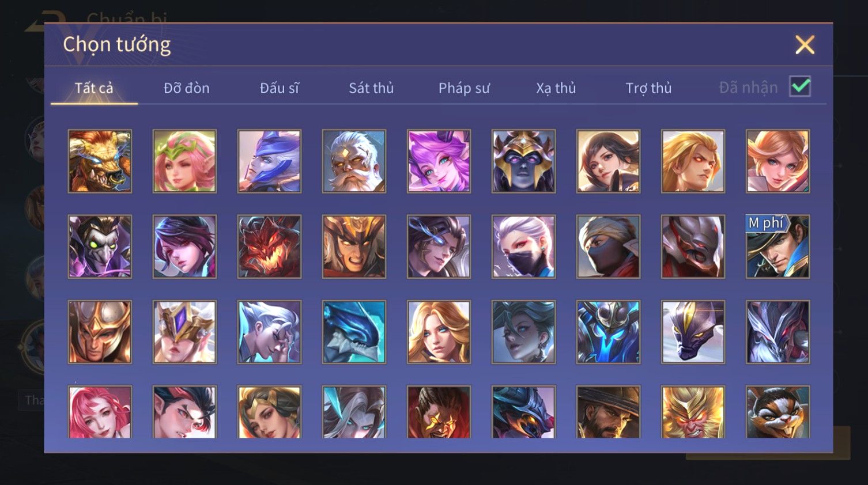
Task: Go to the Trợ thủ tab
Action: point(648,88)
